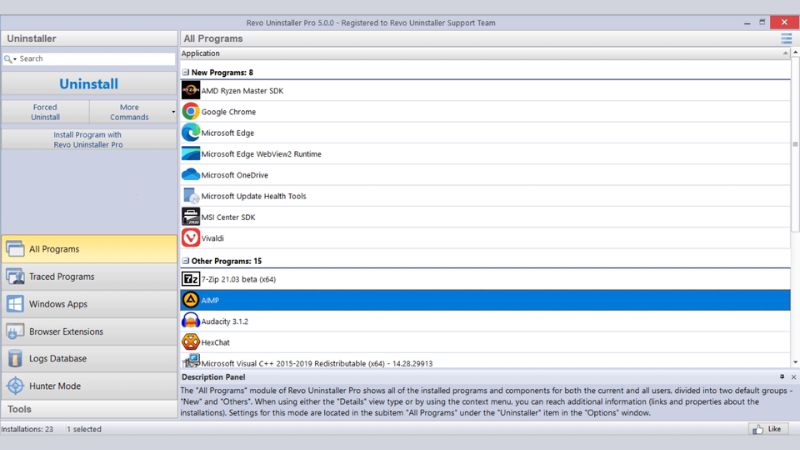Click the '1 selected' status text
800x450 pixels.
(x=84, y=429)
